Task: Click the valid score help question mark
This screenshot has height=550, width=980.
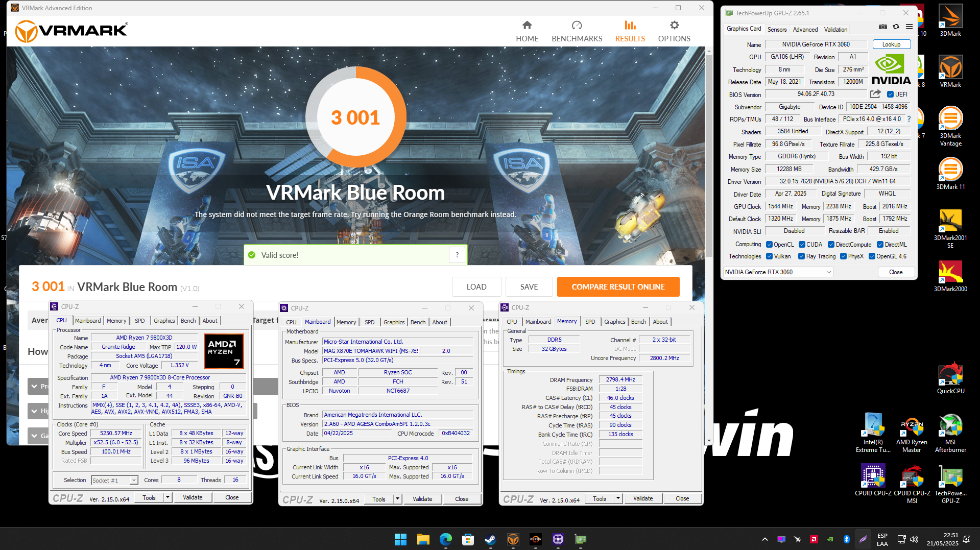Action: pyautogui.click(x=457, y=255)
